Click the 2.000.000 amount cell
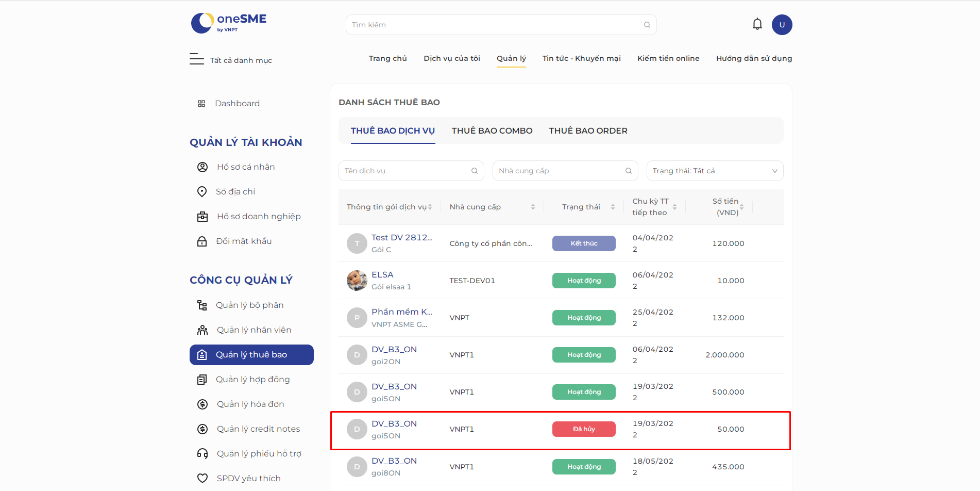980x491 pixels. 724,355
